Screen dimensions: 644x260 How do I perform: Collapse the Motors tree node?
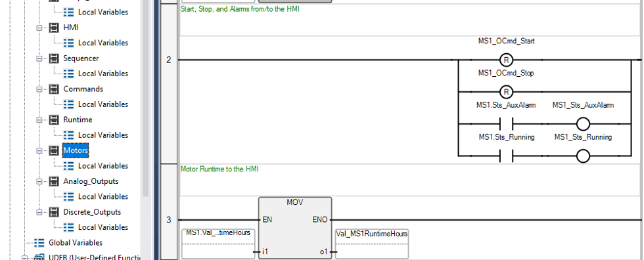pos(40,150)
